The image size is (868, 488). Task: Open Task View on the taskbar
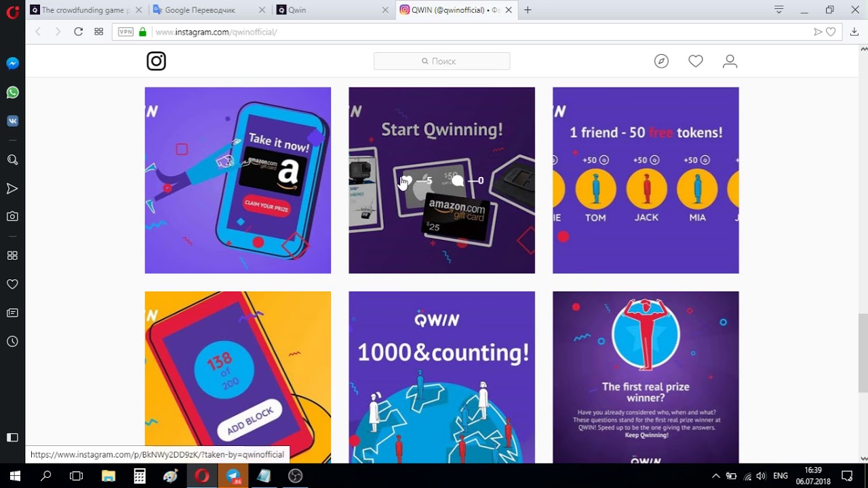tap(77, 476)
